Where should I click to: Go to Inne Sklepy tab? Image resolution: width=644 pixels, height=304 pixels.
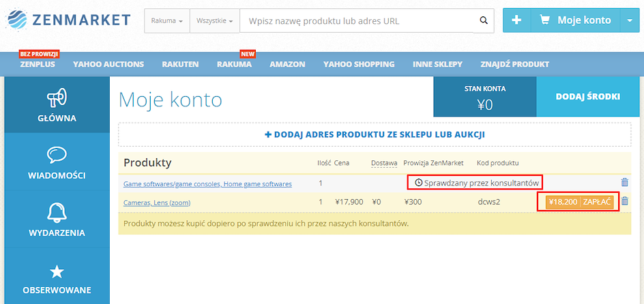[437, 64]
